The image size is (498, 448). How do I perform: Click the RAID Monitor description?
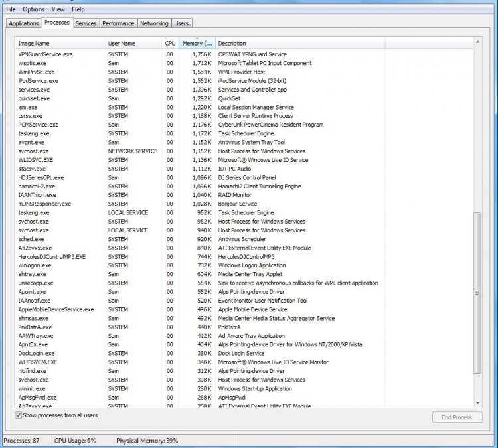click(234, 195)
